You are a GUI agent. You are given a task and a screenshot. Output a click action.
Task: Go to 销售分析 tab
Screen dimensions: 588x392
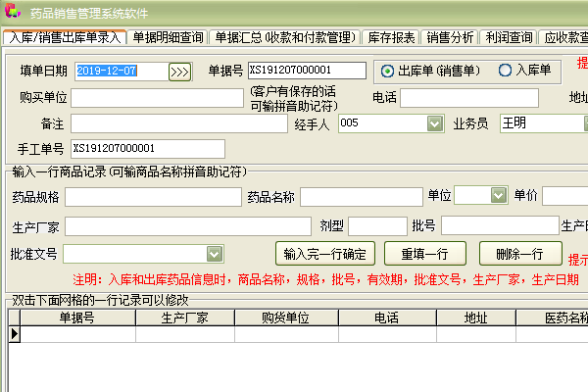(449, 38)
